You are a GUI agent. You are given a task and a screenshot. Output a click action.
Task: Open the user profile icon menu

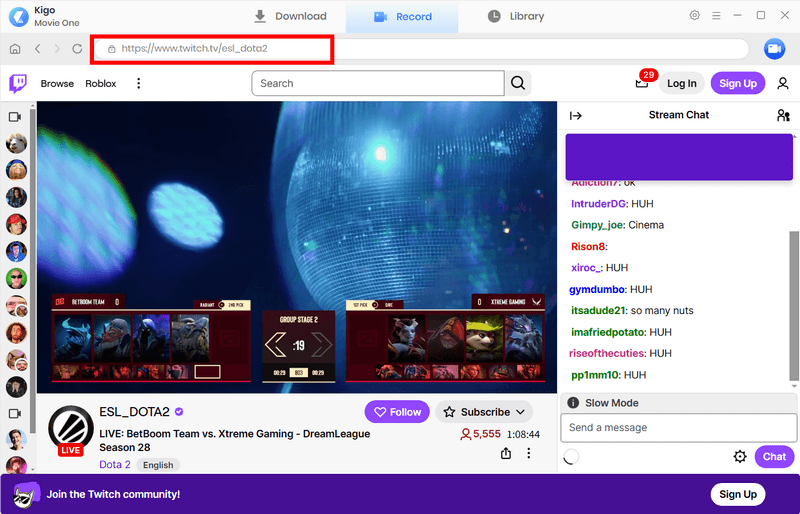tap(783, 83)
